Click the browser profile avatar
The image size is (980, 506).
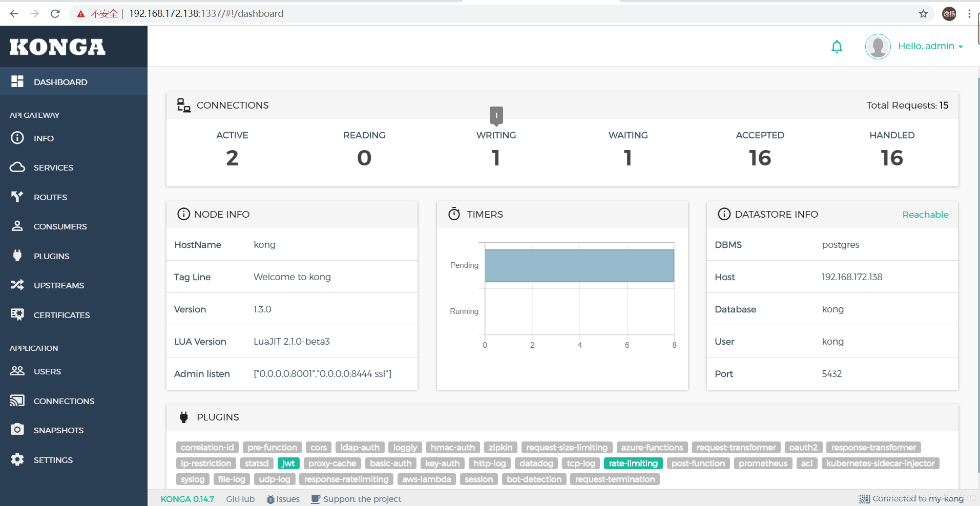click(949, 14)
